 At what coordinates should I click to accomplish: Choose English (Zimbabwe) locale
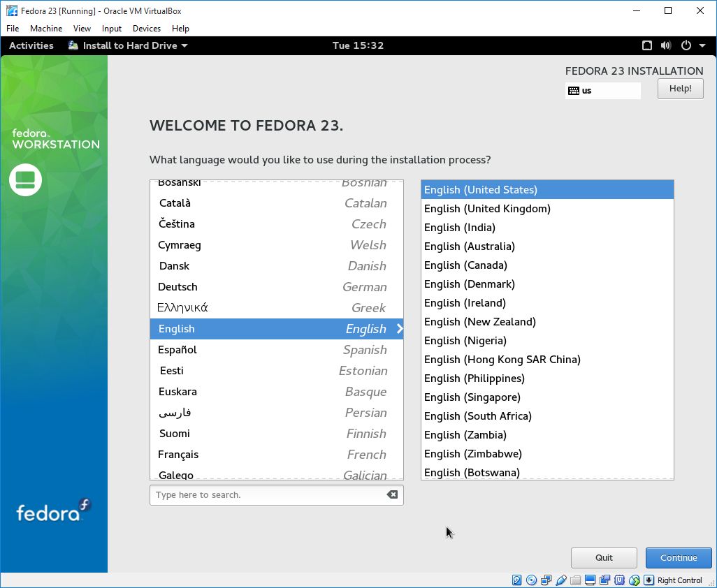pos(547,454)
